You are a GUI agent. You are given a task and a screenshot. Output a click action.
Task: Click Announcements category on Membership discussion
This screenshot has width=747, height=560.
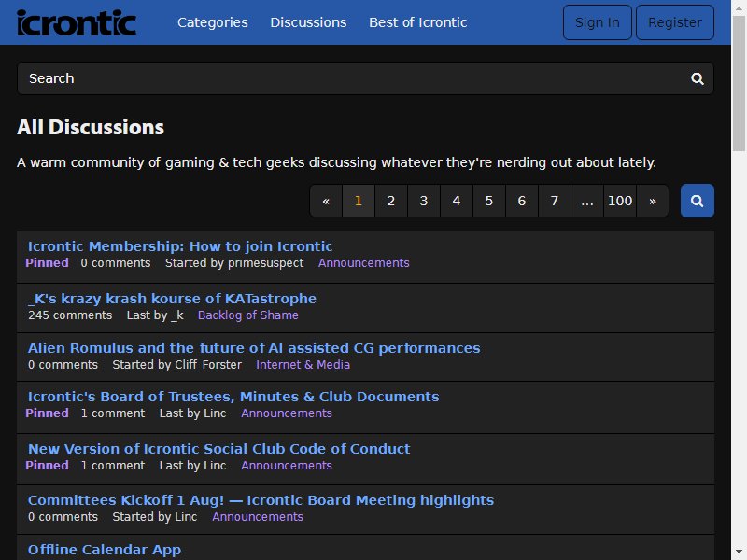coord(364,263)
